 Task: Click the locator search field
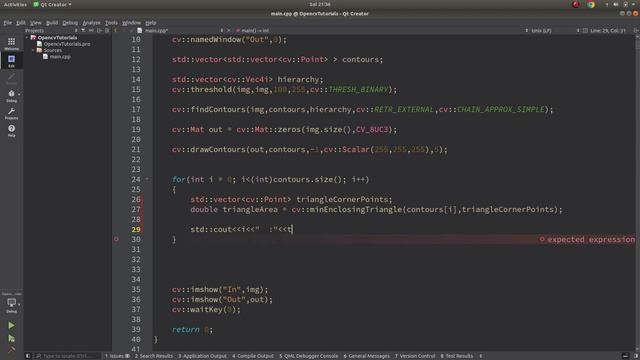(x=67, y=356)
